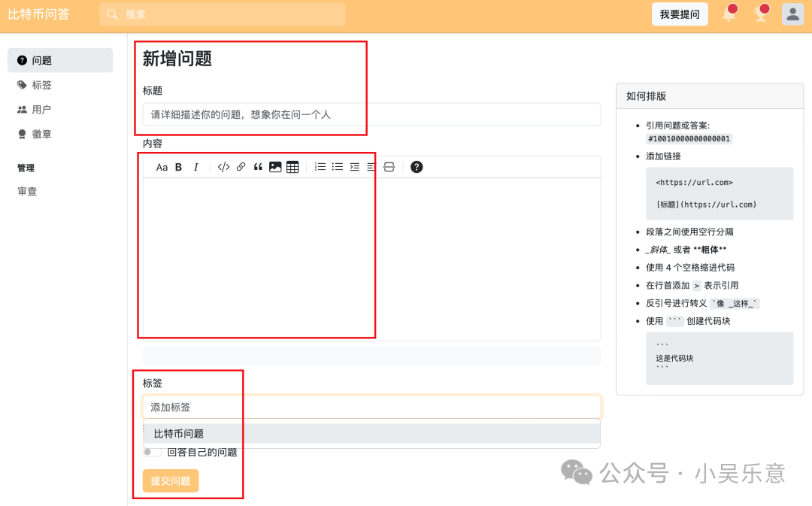Click 段落之间使用空行分隔 tip
The image size is (812, 506).
689,232
